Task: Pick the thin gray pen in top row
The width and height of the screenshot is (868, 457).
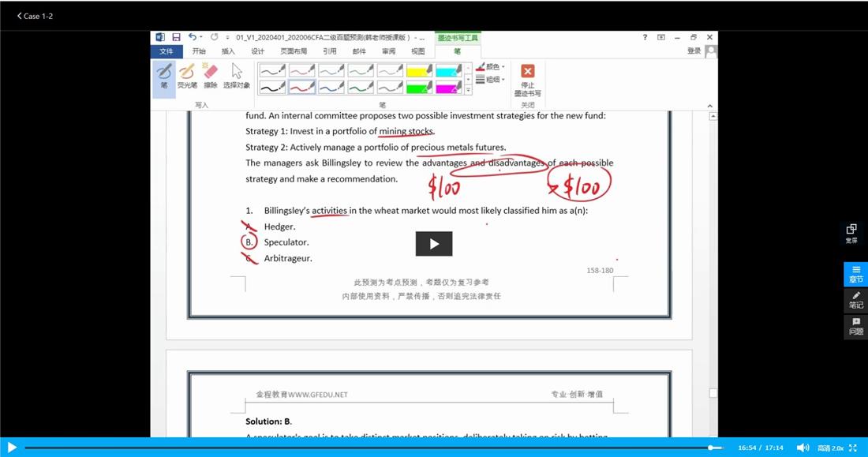Action: 390,71
